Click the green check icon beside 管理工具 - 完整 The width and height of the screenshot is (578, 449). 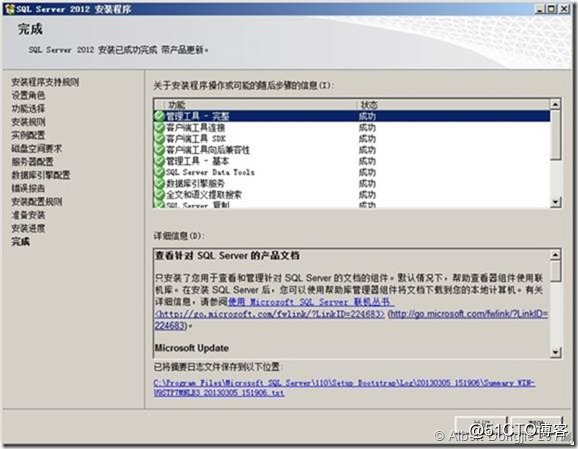(x=159, y=116)
